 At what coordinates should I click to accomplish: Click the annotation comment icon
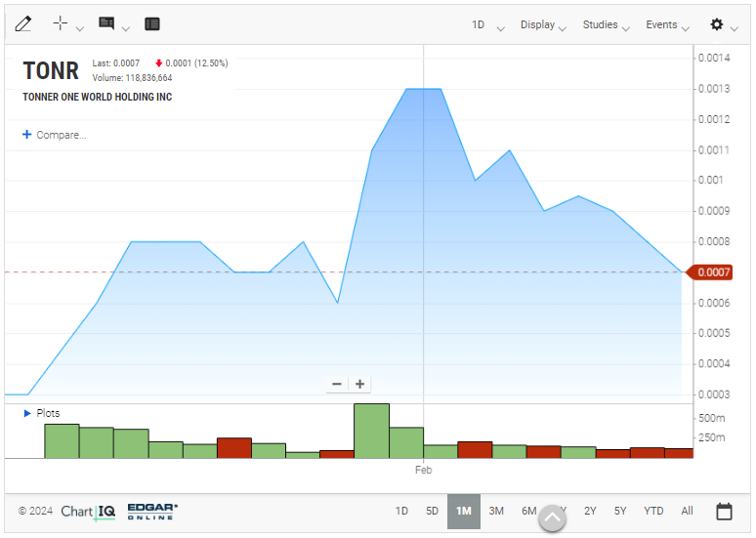[x=106, y=23]
